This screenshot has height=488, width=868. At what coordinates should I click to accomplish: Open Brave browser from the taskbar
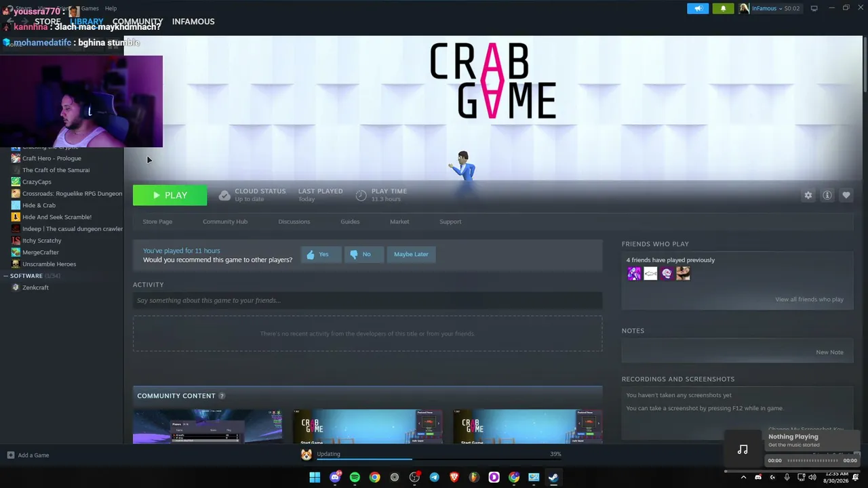[x=454, y=477]
